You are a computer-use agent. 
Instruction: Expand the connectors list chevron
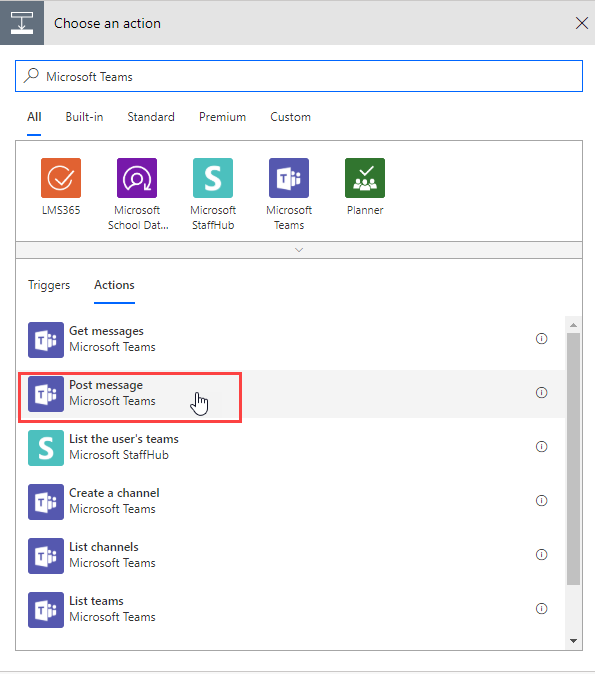[299, 250]
